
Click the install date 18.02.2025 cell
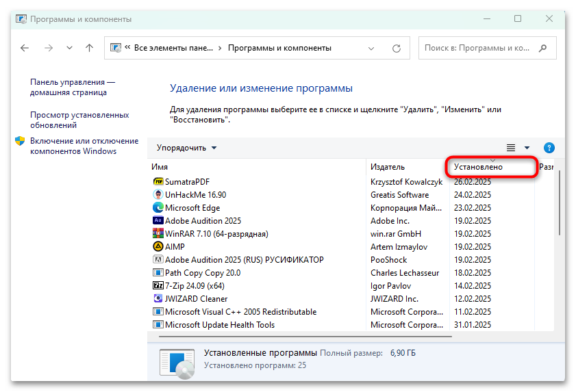point(473,273)
